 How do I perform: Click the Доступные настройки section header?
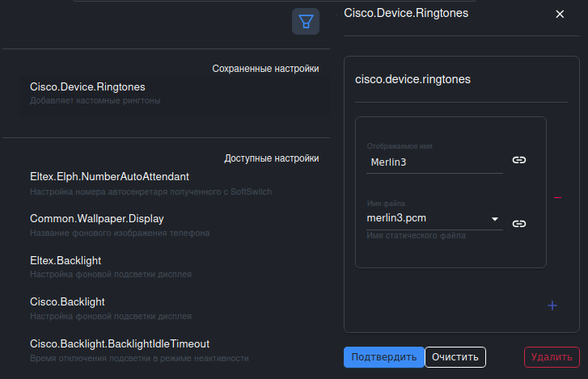coord(271,158)
